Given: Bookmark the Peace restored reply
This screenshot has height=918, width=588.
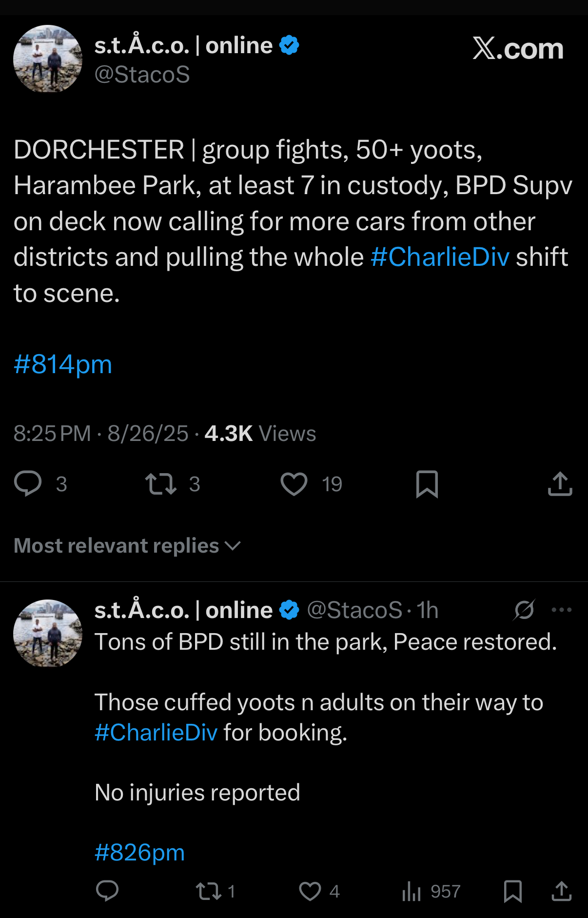Looking at the screenshot, I should (512, 891).
